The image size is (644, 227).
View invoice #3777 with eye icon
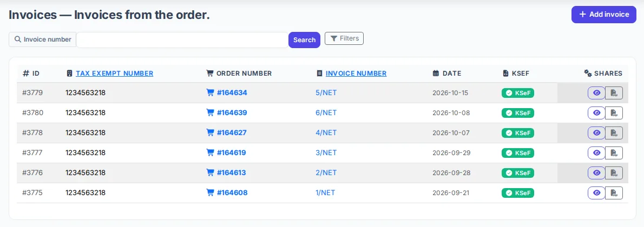[x=596, y=153]
